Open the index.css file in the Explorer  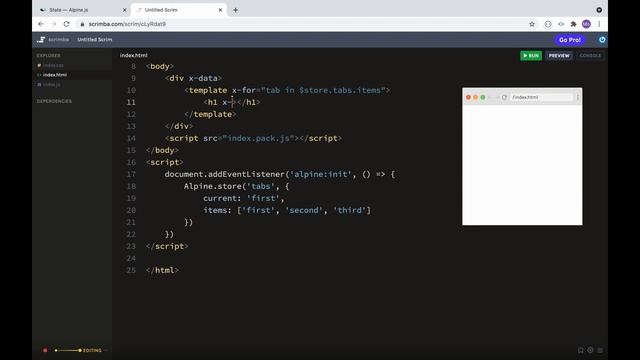[53, 65]
